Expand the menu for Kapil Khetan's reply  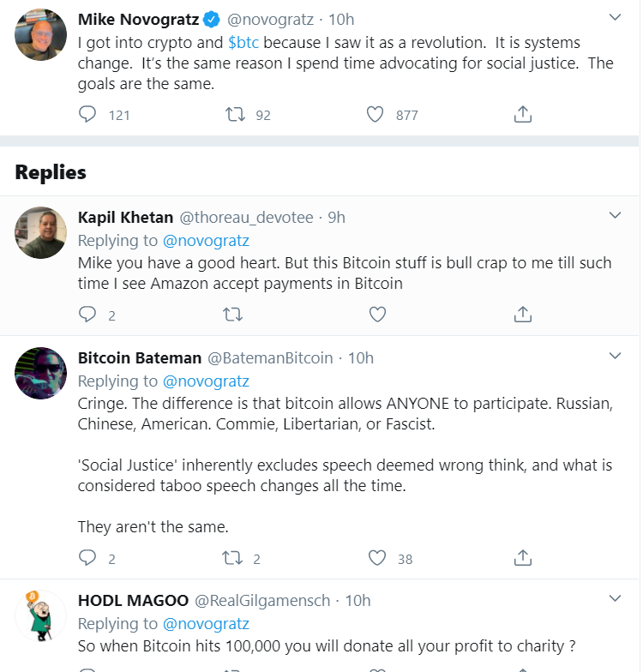click(615, 215)
